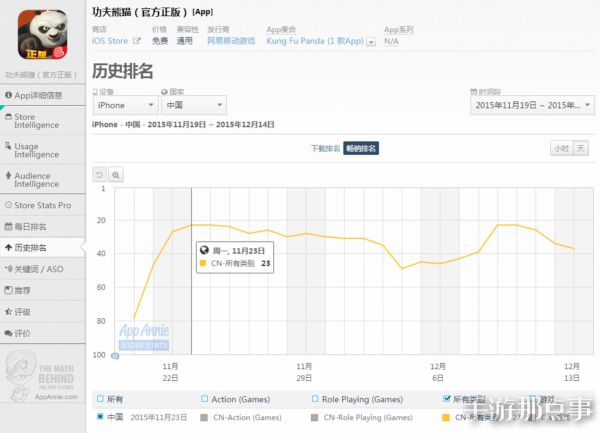600x433 pixels.
Task: Open 评级 page in sidebar
Action: 42,312
